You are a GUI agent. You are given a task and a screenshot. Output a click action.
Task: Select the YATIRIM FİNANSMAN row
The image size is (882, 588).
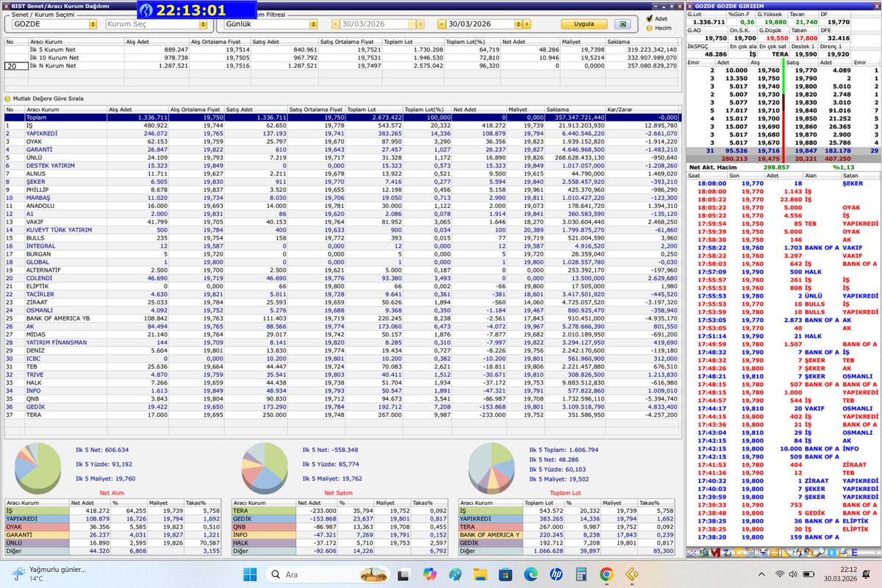[x=343, y=342]
